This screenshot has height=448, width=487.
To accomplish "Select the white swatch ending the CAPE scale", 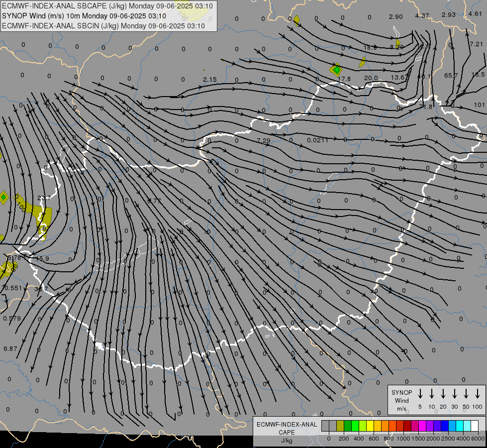I will 474,426.
